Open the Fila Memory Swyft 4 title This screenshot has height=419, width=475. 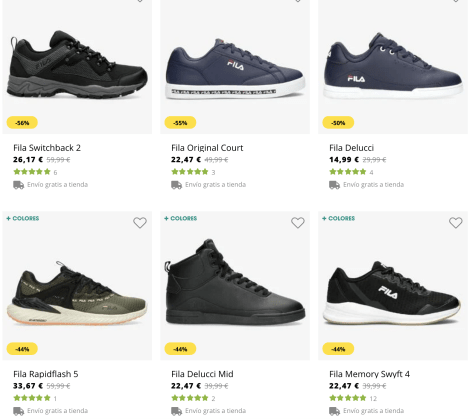[369, 374]
